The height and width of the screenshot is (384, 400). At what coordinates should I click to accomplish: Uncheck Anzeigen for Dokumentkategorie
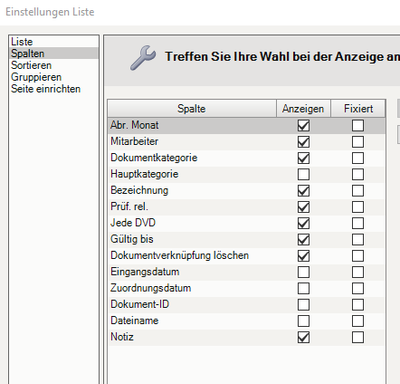point(304,158)
